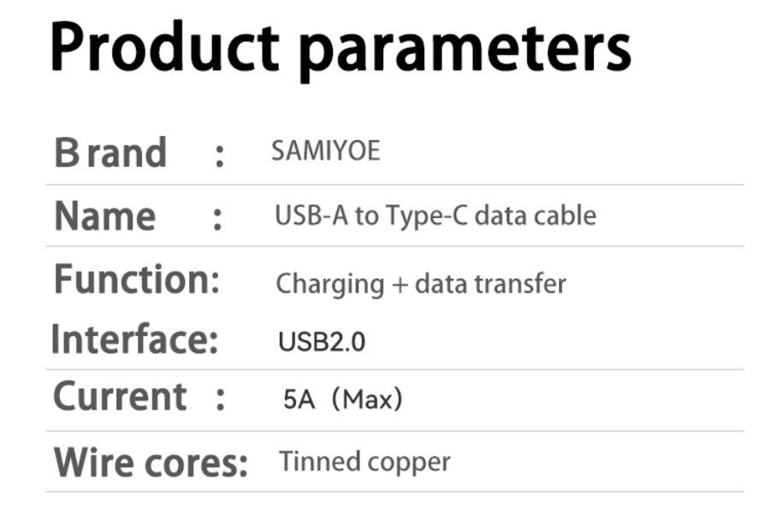Select the Brand label
This screenshot has height=532, width=783.
point(110,153)
